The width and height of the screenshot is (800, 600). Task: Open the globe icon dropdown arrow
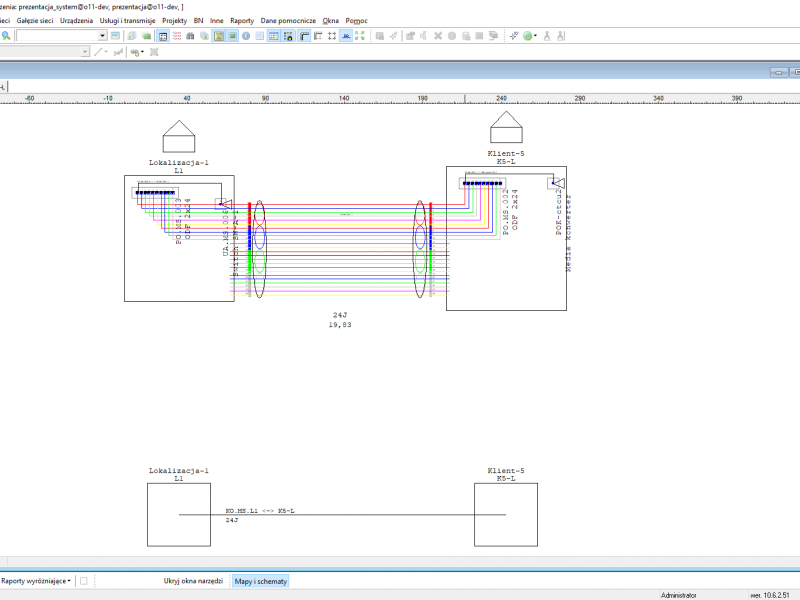535,36
